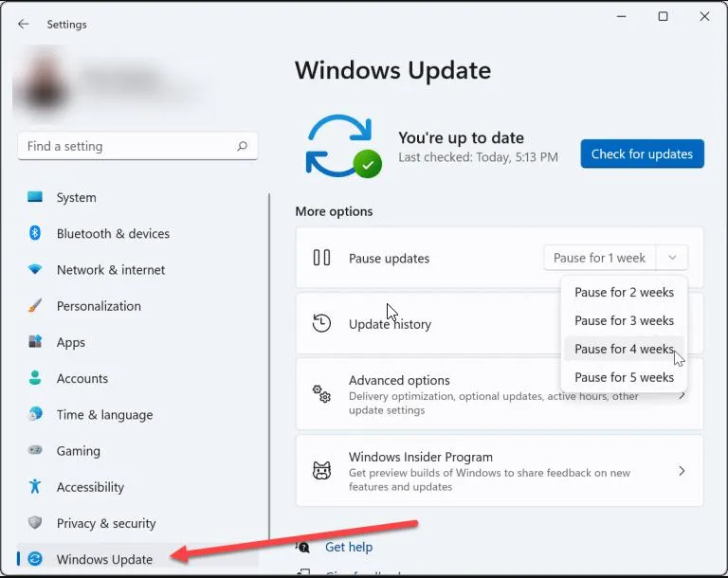Click the back arrow in Settings header
The width and height of the screenshot is (728, 578).
[x=23, y=24]
